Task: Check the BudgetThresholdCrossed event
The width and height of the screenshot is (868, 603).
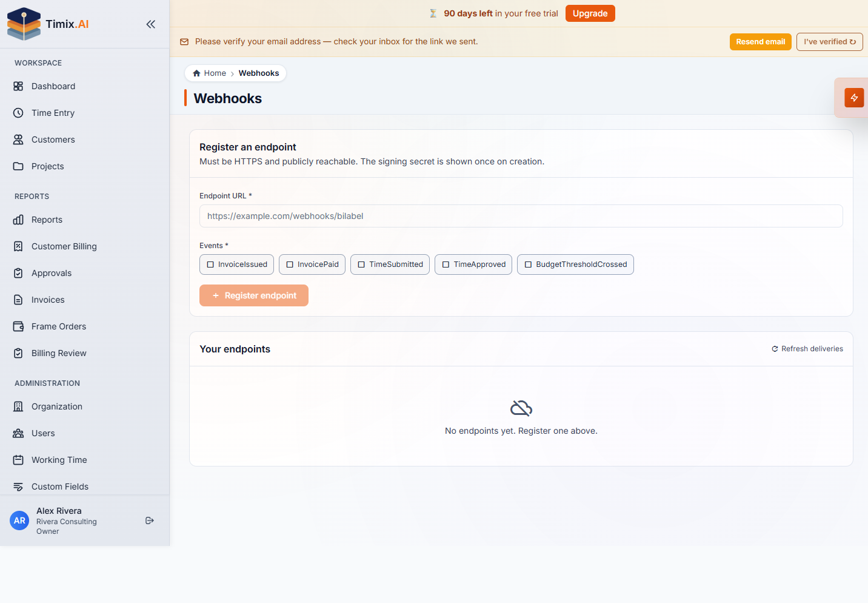Action: tap(528, 264)
